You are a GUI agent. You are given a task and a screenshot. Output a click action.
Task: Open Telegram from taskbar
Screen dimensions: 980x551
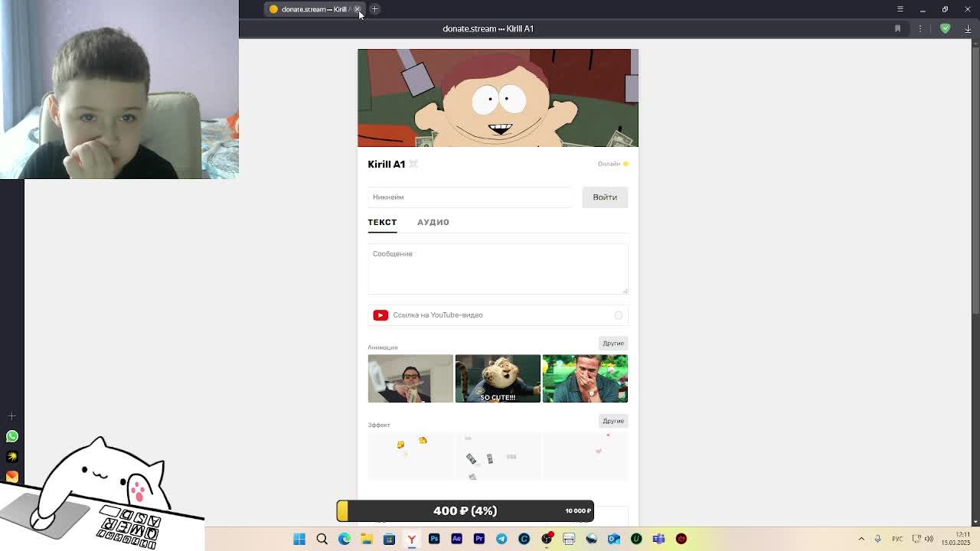(501, 539)
